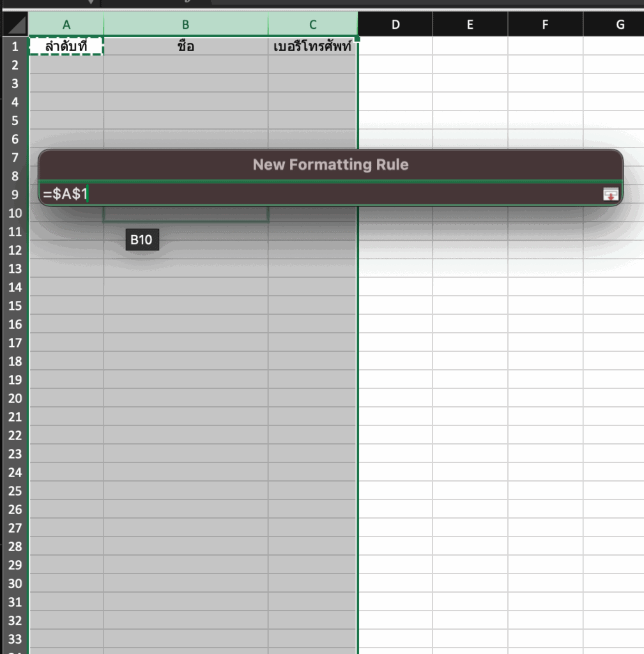Click an empty cell in column C row 15

[x=312, y=306]
